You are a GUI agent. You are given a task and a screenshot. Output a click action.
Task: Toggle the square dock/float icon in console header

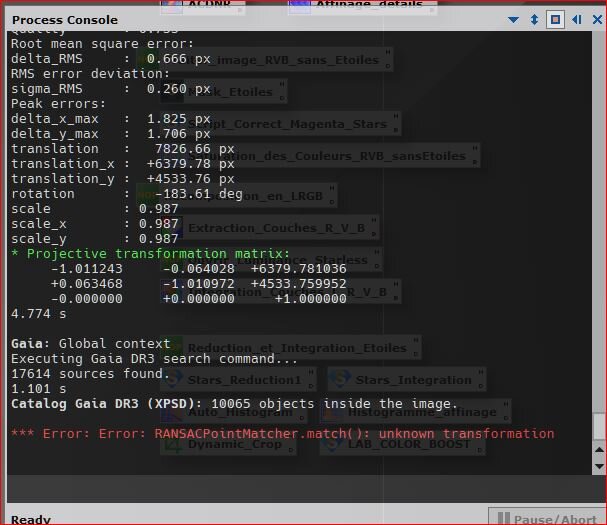tap(555, 19)
